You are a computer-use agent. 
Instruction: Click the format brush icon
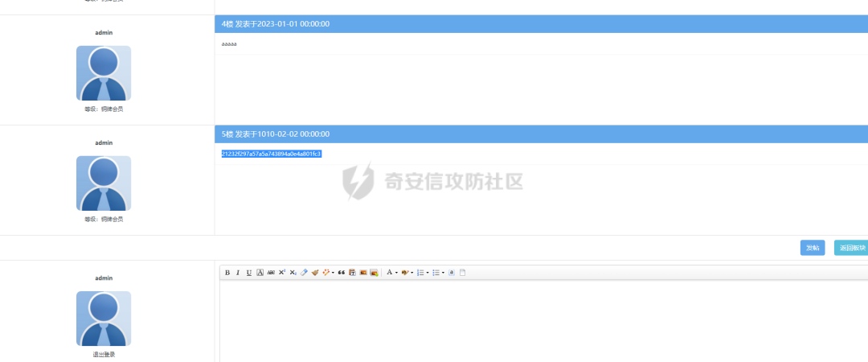coord(315,273)
